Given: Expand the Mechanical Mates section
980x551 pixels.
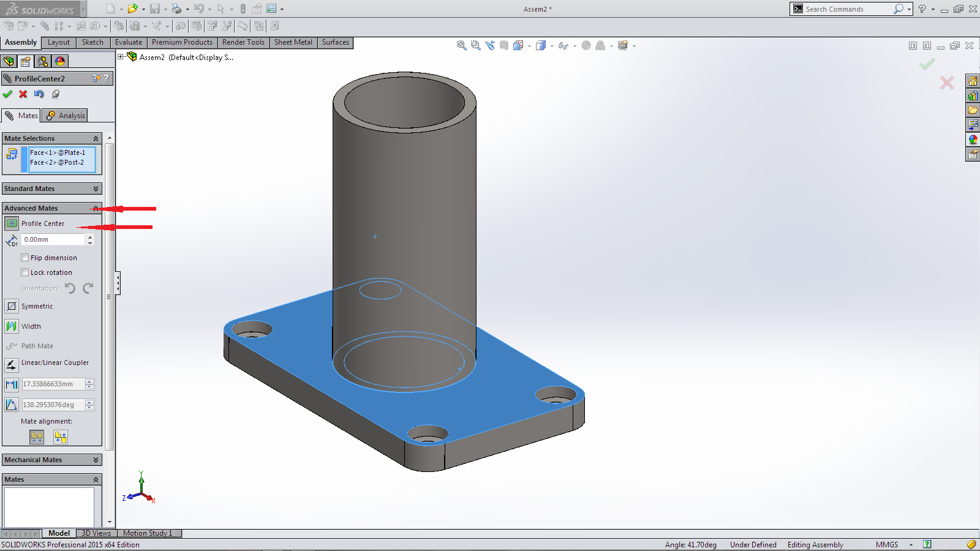Looking at the screenshot, I should click(96, 460).
